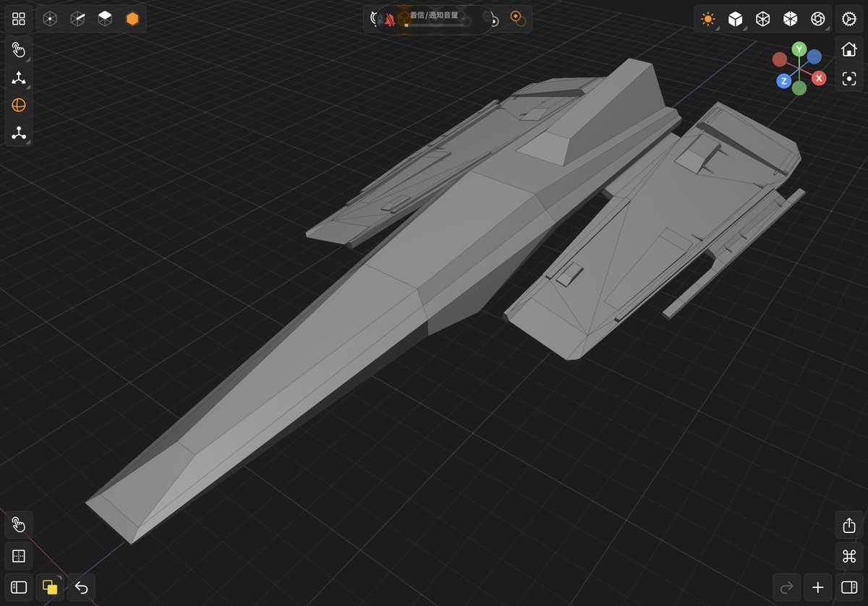Switch to edge selection mode
This screenshot has width=868, height=606.
(77, 19)
